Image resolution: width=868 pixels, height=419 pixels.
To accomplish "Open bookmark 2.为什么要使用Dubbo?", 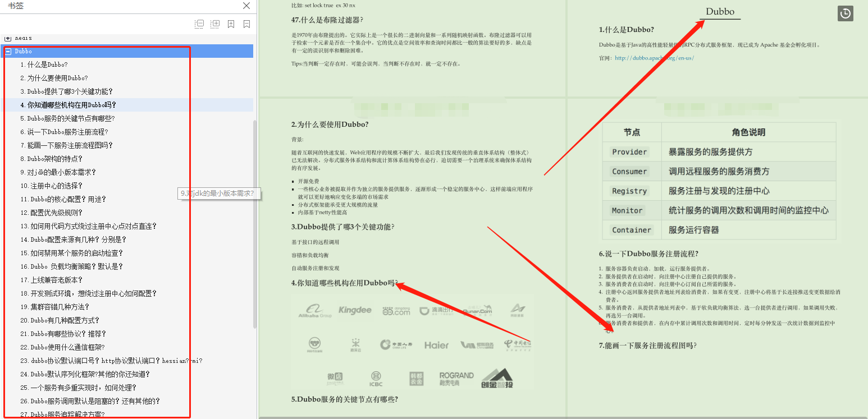I will [54, 78].
